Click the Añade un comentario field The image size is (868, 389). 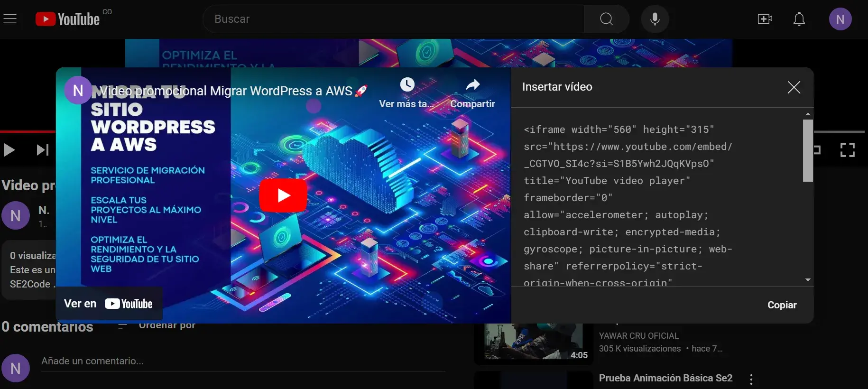(x=242, y=361)
